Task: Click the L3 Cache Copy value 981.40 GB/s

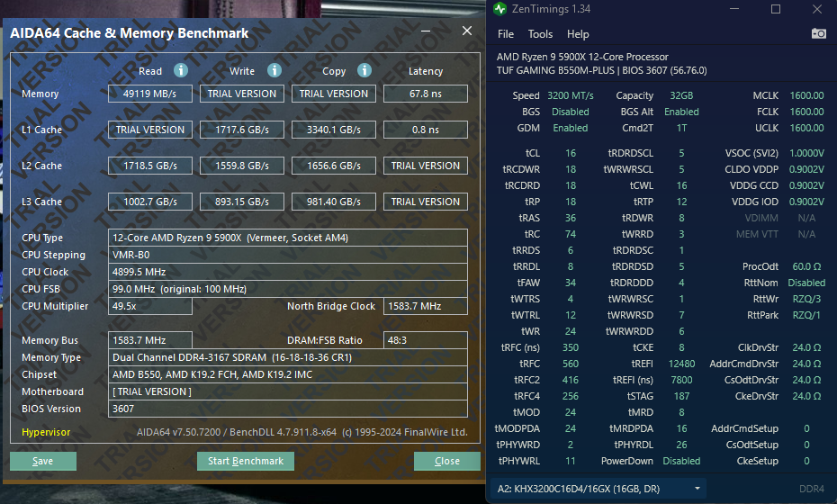Action: click(x=334, y=202)
